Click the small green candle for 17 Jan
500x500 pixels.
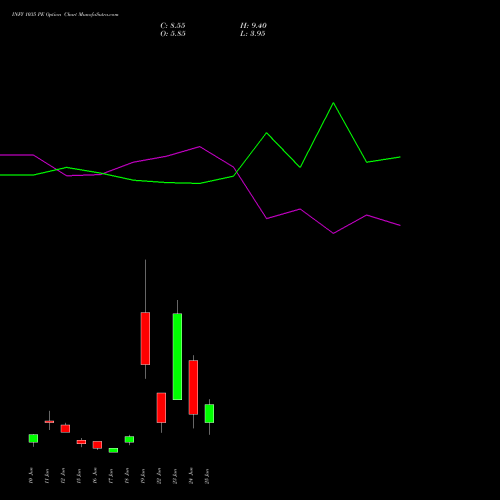[x=113, y=450]
